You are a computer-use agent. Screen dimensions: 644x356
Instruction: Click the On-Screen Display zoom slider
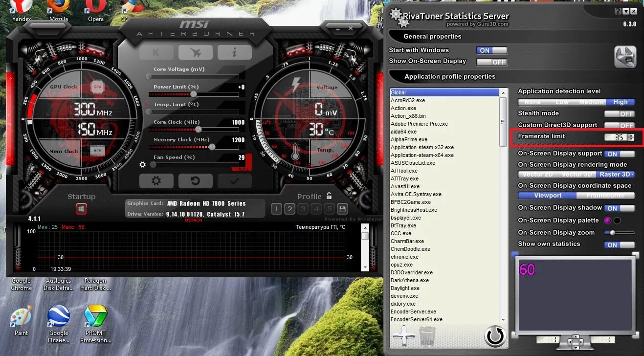[x=620, y=233]
